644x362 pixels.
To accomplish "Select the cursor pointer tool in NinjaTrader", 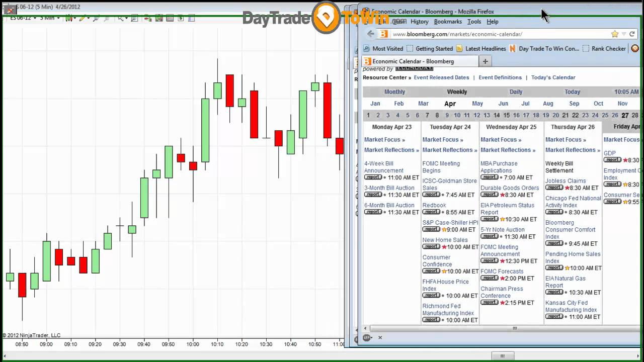I will click(121, 18).
